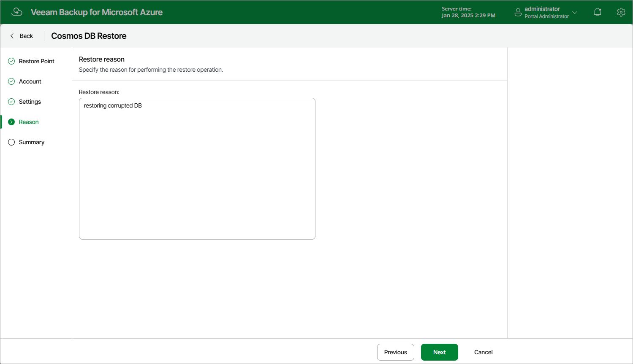The image size is (633, 364).
Task: Click the administrator user avatar icon
Action: (518, 12)
